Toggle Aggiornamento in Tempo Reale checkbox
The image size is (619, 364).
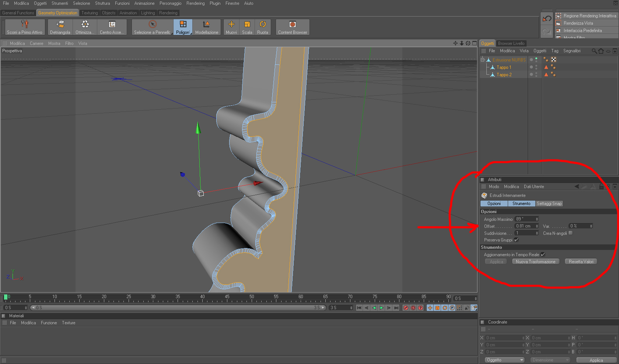click(543, 254)
